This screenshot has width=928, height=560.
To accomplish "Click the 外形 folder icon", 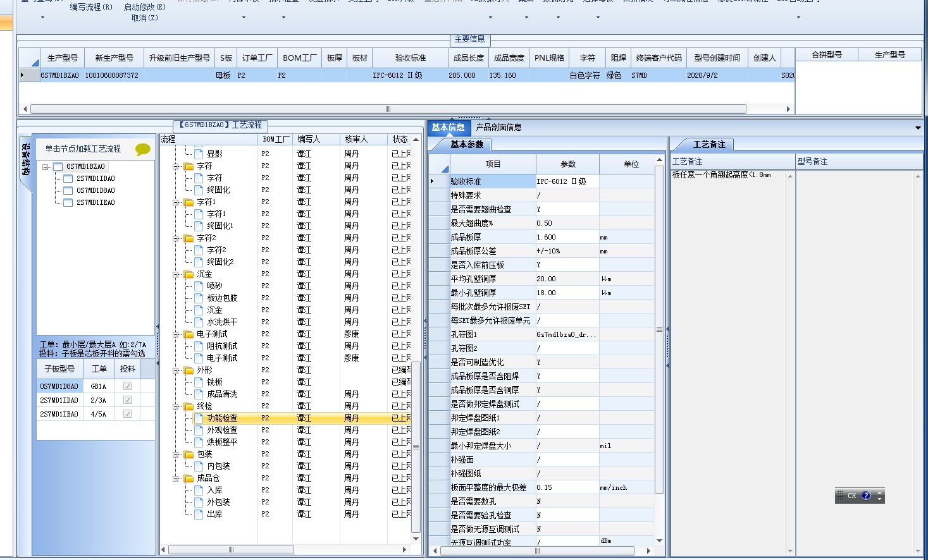I will (189, 370).
